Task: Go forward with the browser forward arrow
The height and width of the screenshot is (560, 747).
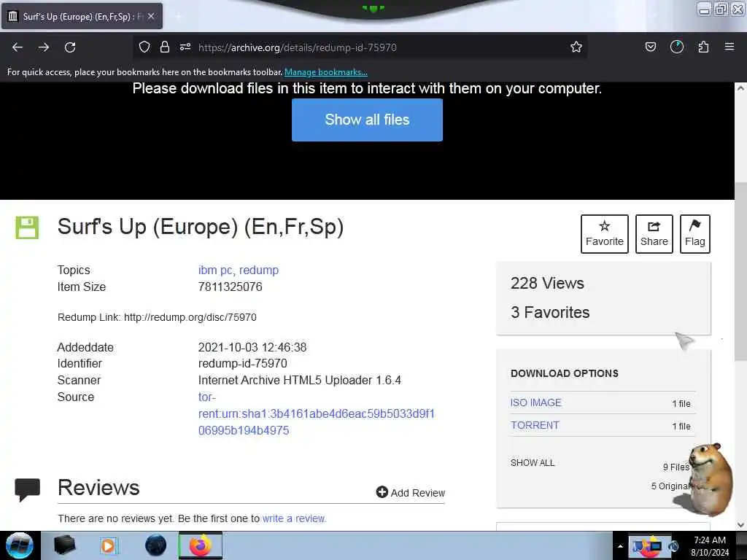Action: point(44,47)
